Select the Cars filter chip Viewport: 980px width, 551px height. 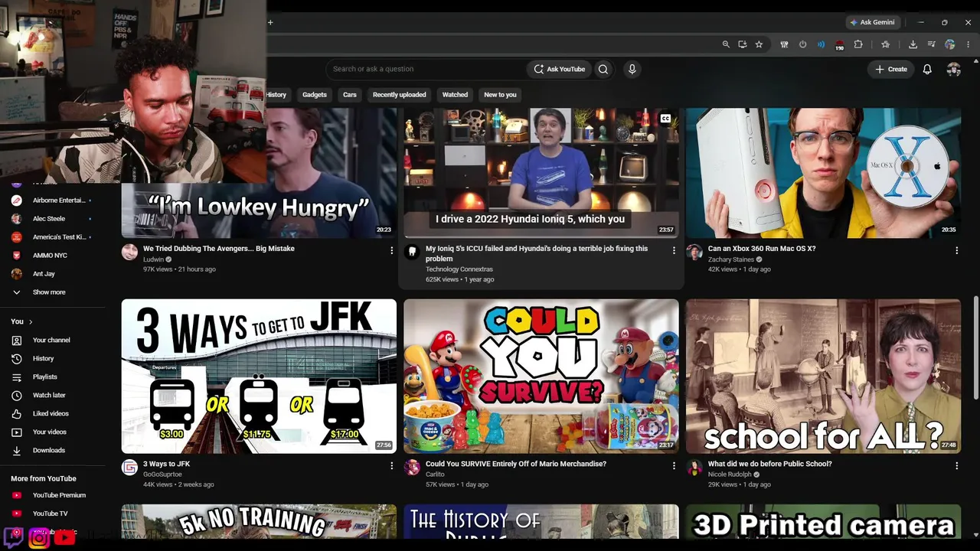[x=350, y=95]
